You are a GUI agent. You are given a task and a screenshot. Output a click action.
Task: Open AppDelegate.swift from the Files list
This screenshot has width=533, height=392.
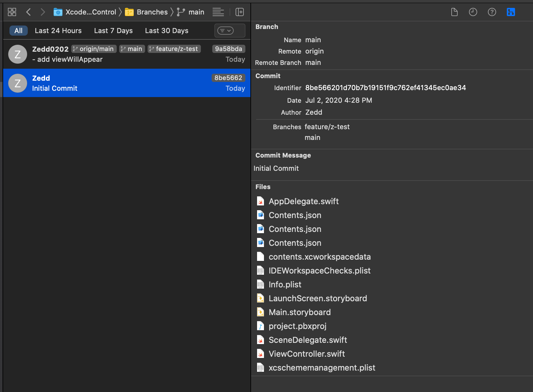(x=304, y=201)
